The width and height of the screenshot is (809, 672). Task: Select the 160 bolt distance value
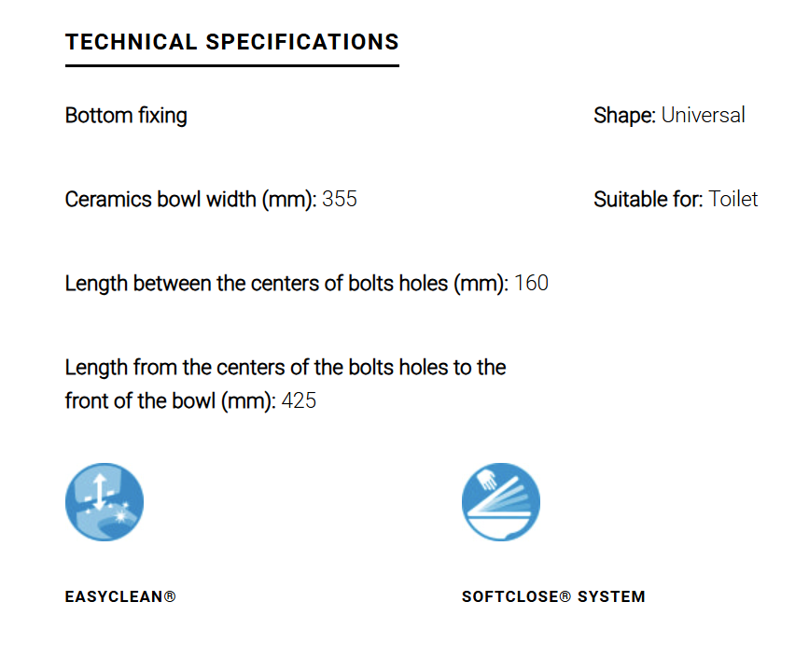(x=531, y=284)
